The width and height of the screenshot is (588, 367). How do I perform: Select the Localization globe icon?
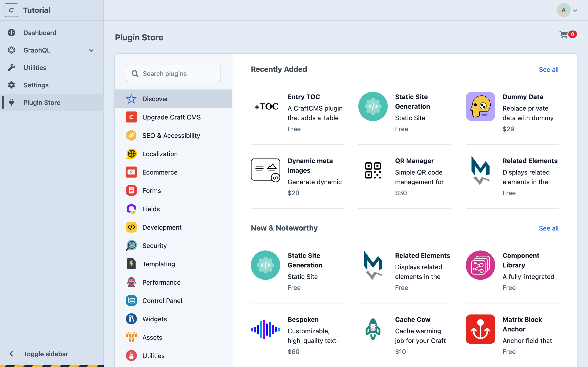tap(131, 154)
